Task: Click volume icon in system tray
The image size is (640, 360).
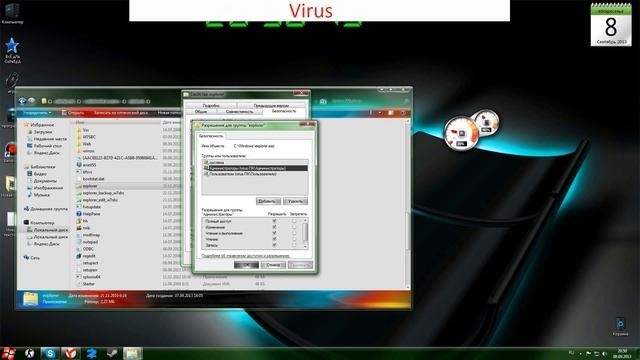Action: pyautogui.click(x=604, y=353)
